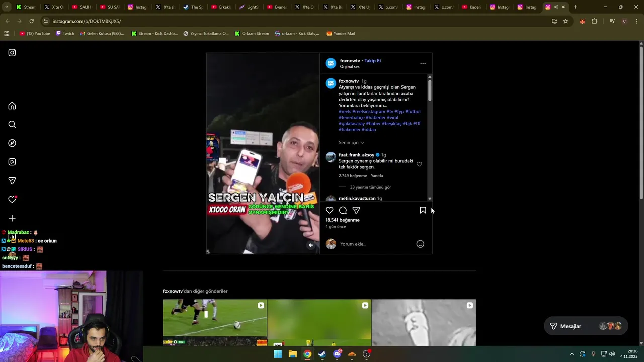Viewport: 644px width, 362px height.
Task: Open Windows Start menu
Action: pyautogui.click(x=278, y=354)
